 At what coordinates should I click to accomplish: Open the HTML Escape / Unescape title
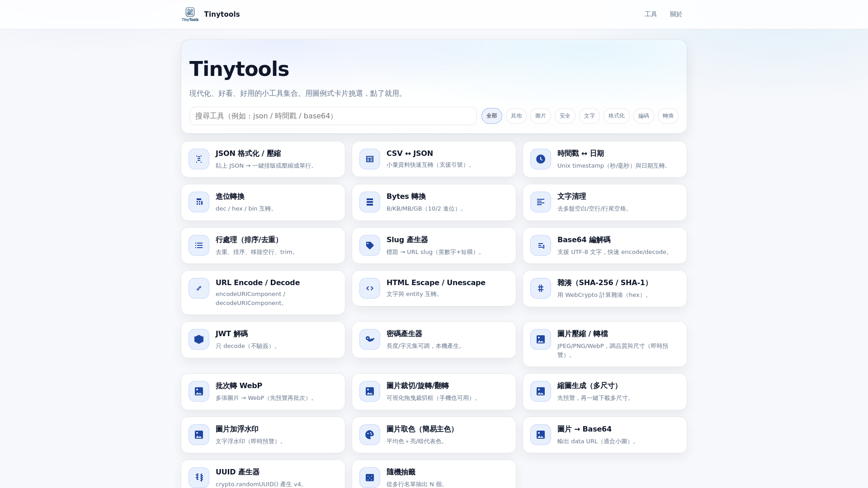436,283
